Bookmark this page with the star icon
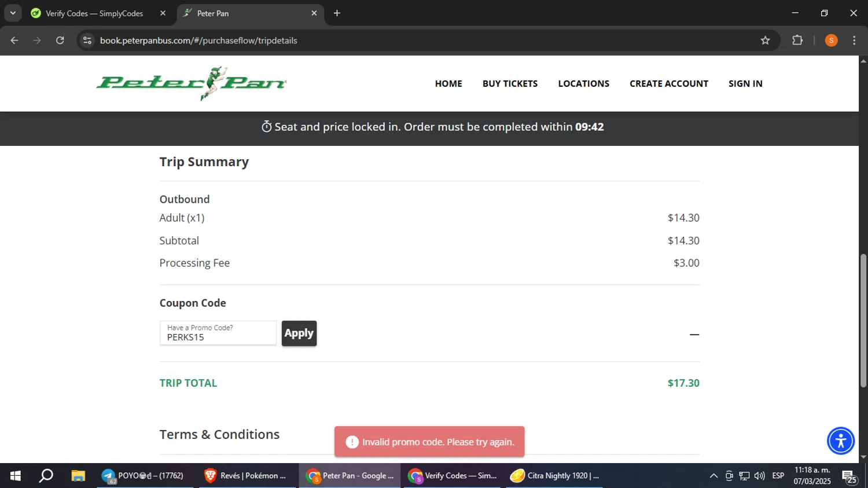Viewport: 868px width, 488px height. click(x=765, y=41)
